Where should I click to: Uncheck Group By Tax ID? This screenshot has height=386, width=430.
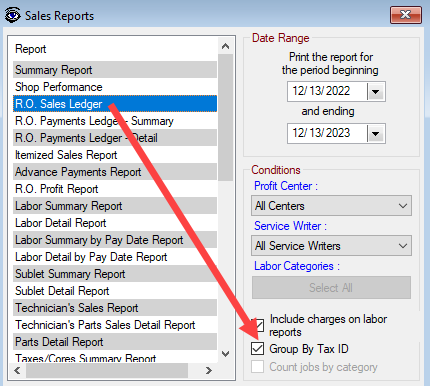point(258,349)
